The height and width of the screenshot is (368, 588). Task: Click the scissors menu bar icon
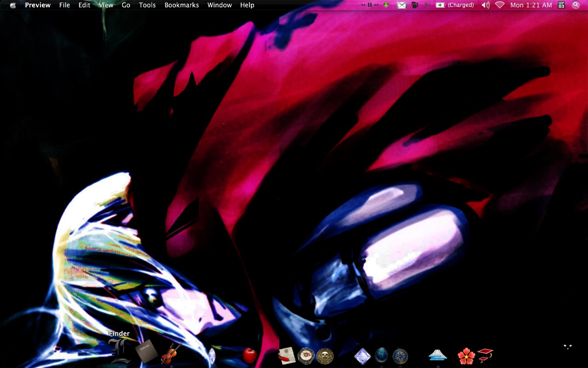[x=428, y=5]
